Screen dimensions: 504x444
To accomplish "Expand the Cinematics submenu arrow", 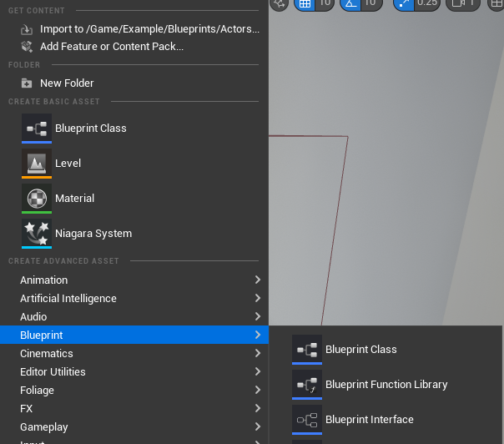I will 258,353.
